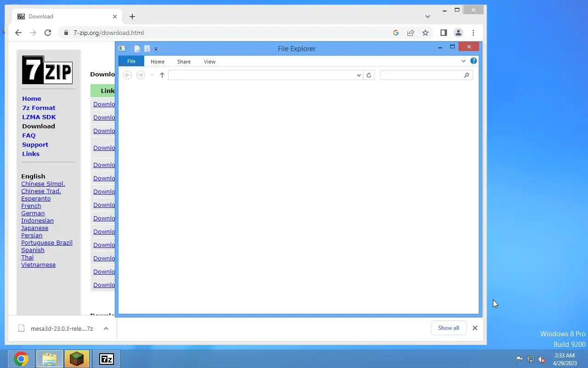Open Support link in sidebar

35,144
